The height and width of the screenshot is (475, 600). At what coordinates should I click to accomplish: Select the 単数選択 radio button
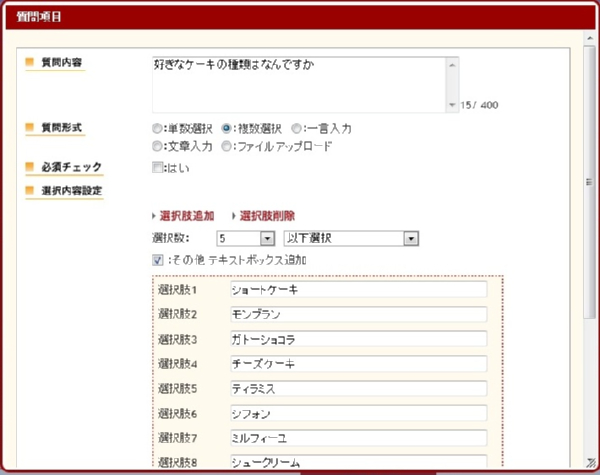(x=157, y=129)
